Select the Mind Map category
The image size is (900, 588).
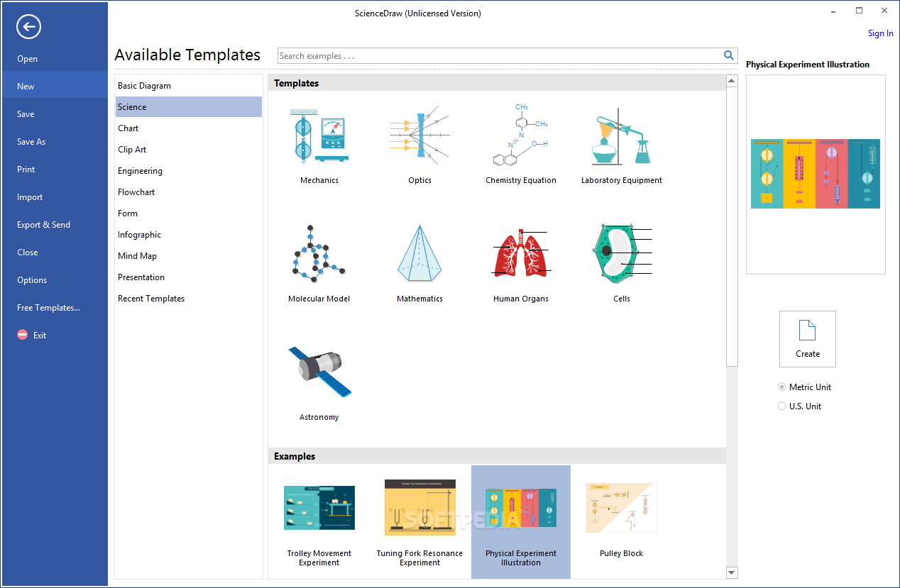(189, 256)
